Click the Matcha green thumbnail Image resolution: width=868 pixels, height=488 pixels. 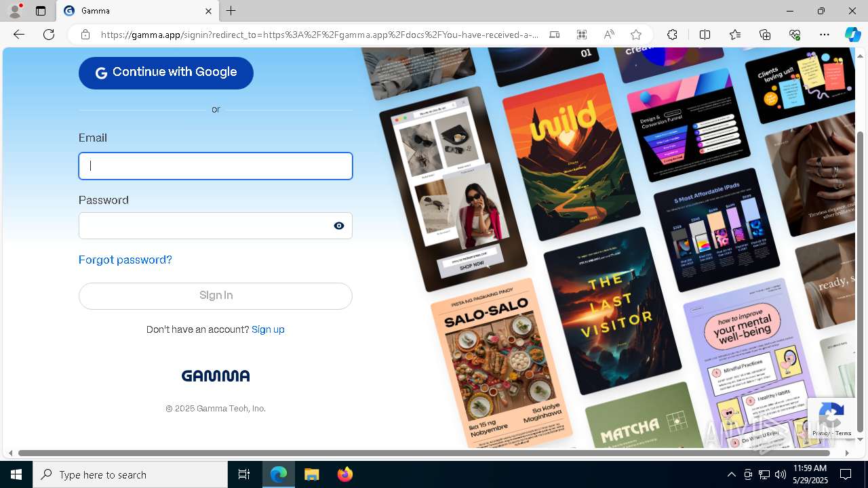pos(644,415)
